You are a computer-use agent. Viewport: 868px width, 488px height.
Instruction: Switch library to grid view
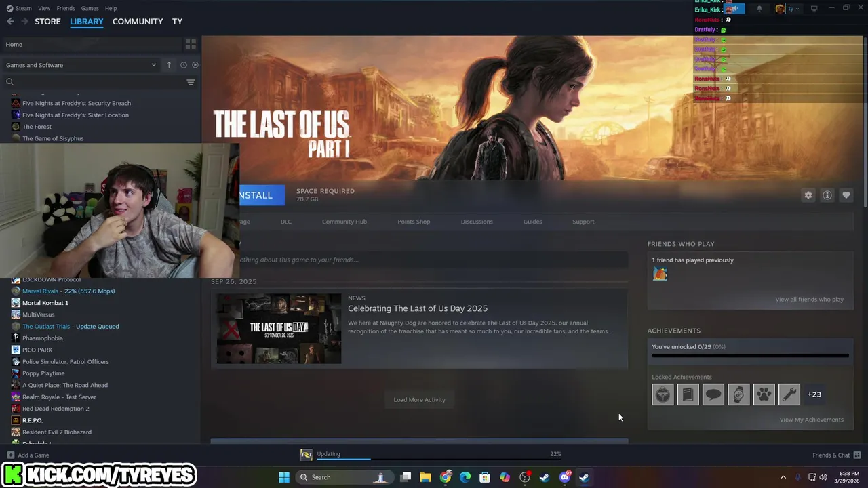191,44
